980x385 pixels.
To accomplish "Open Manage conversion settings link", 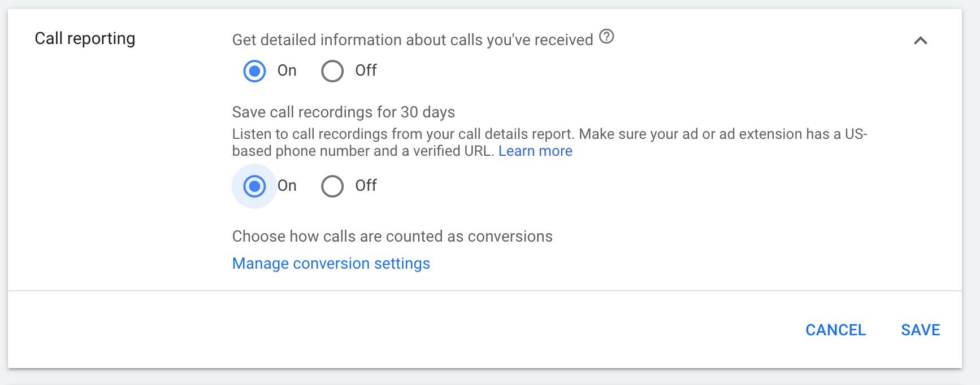I will (x=331, y=264).
